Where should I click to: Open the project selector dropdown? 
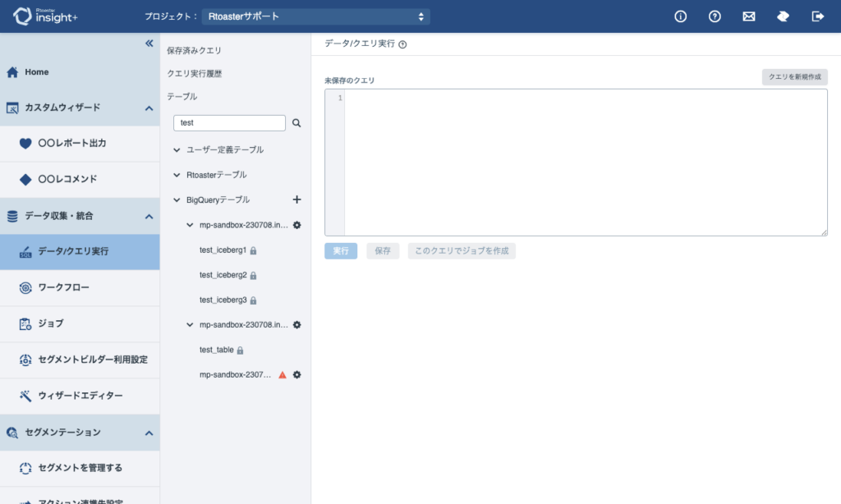tap(304, 16)
